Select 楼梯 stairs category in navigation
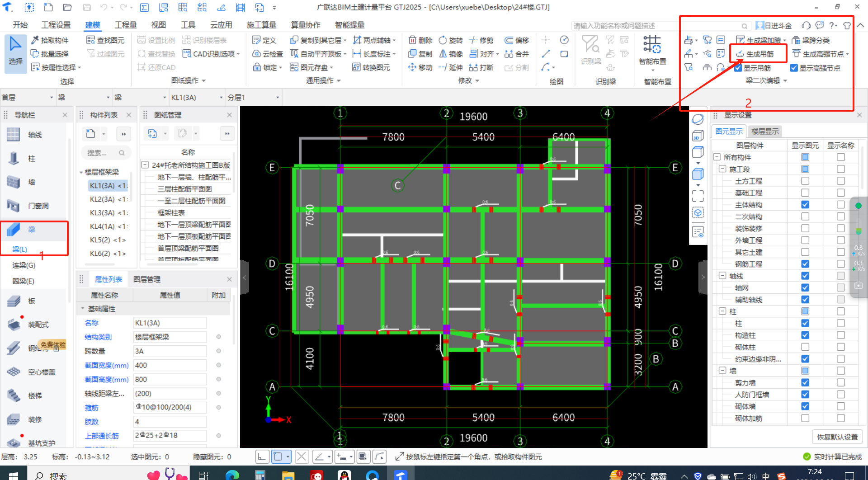Viewport: 868px width, 480px height. [35, 395]
